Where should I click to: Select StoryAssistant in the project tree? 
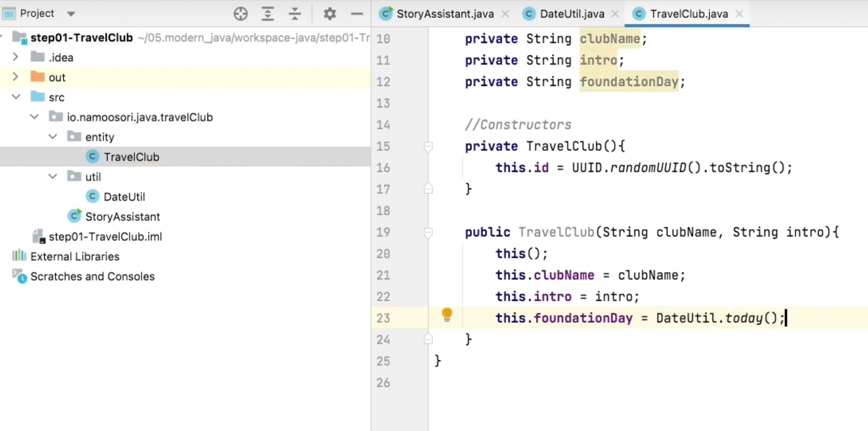[x=123, y=216]
